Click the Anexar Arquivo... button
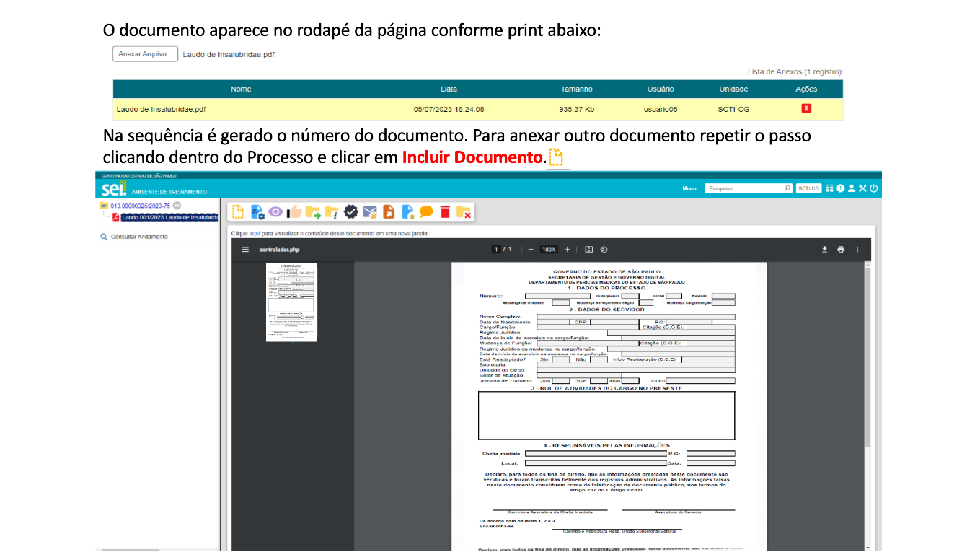Screen dimensions: 980x552 (145, 54)
